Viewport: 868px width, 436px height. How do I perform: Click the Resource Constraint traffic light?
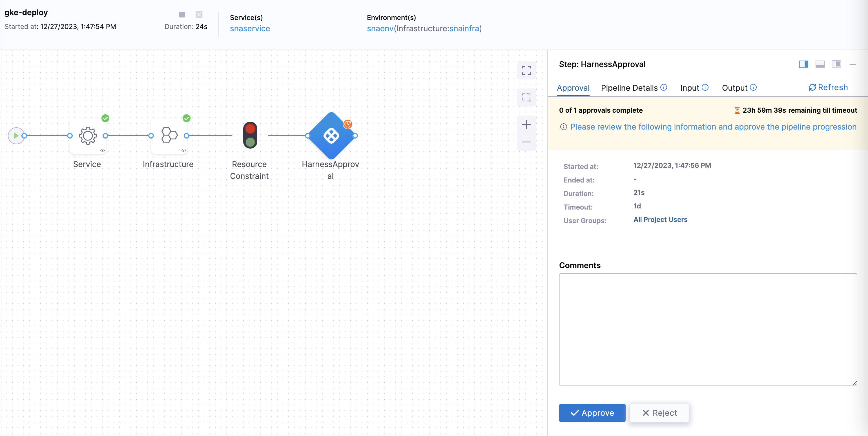coord(250,135)
